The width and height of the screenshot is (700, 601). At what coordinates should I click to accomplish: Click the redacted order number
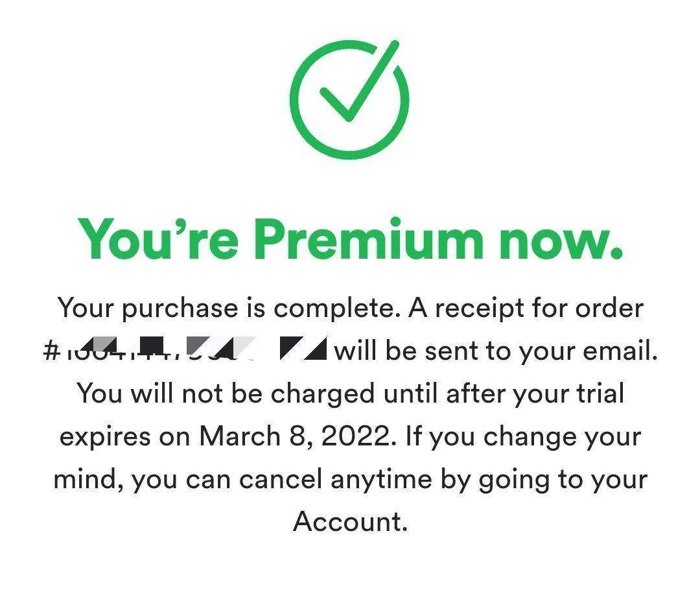(192, 349)
